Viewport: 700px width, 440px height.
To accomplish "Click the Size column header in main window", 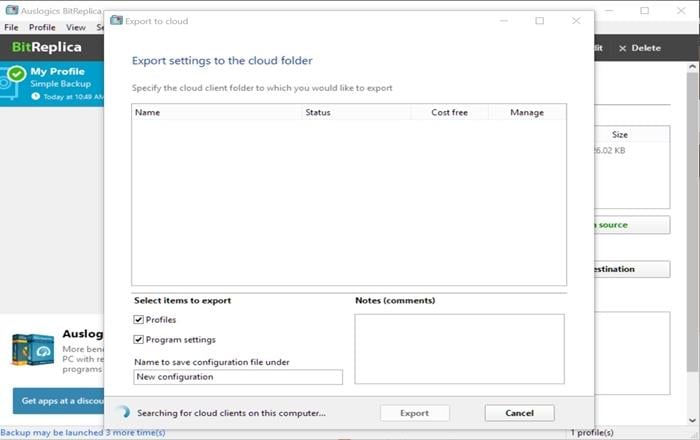I will point(620,134).
